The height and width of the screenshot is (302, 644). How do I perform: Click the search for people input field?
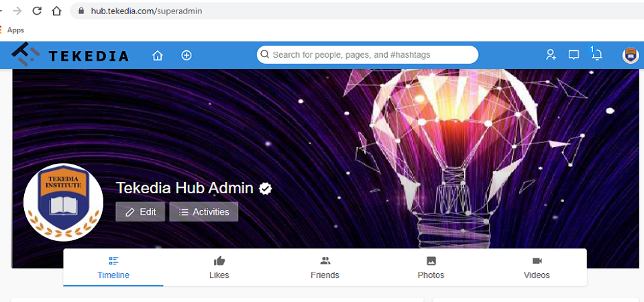pos(368,55)
